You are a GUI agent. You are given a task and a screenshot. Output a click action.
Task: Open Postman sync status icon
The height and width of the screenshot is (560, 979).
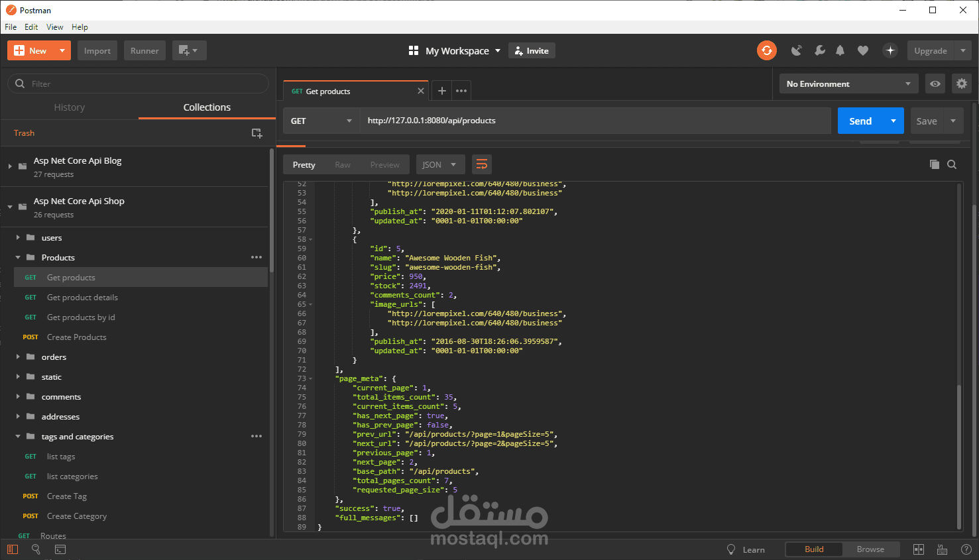pyautogui.click(x=767, y=50)
